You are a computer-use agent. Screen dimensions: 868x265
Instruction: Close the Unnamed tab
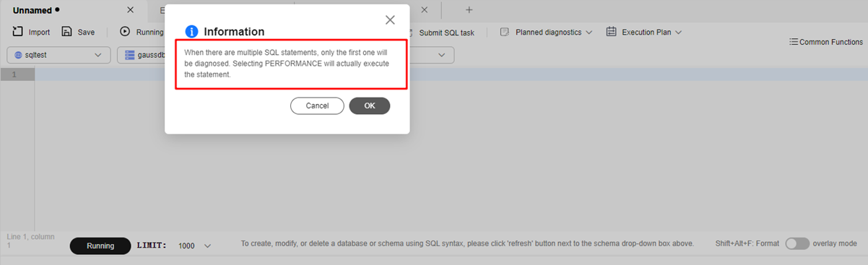click(x=130, y=10)
